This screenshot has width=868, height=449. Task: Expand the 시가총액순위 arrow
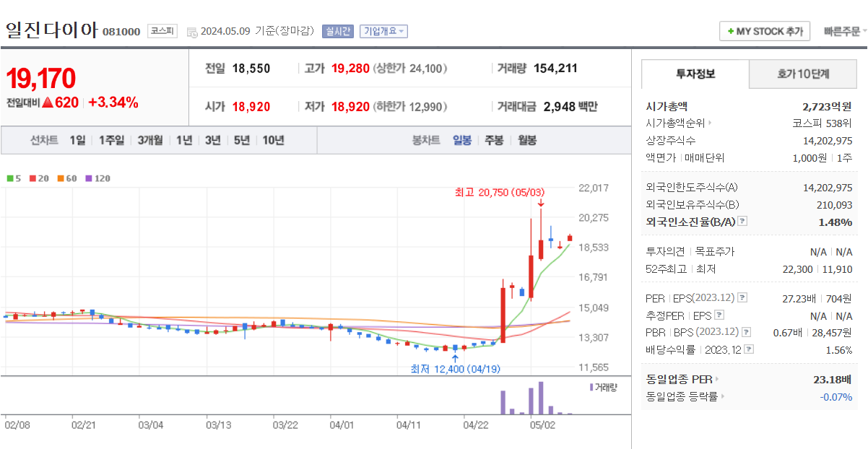(709, 123)
